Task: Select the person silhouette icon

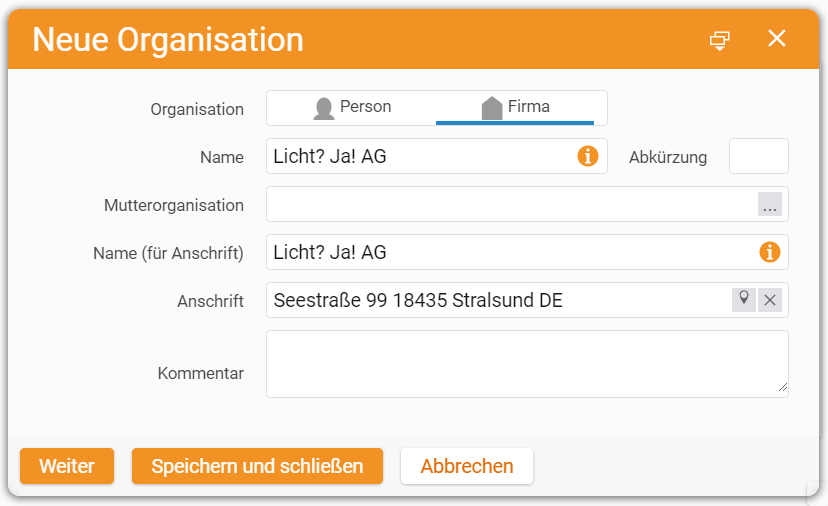Action: point(324,108)
